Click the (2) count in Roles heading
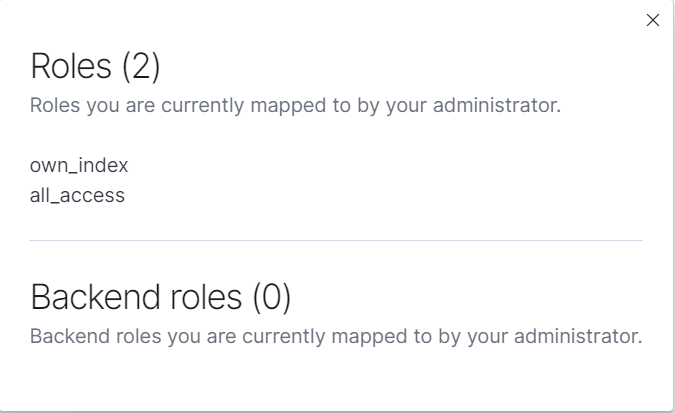The image size is (675, 413). point(141,67)
